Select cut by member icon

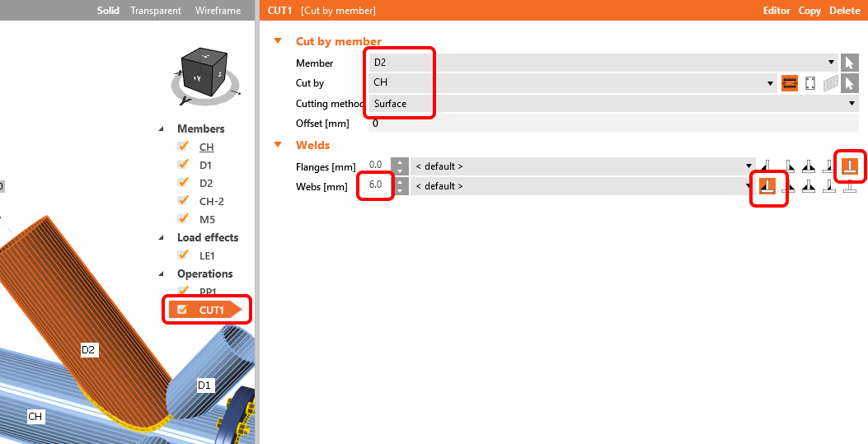coord(790,83)
